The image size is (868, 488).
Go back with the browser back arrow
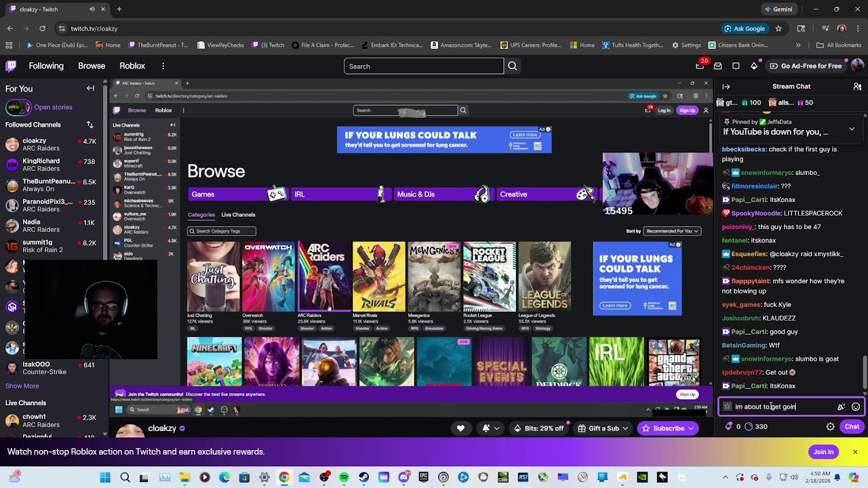pos(9,28)
